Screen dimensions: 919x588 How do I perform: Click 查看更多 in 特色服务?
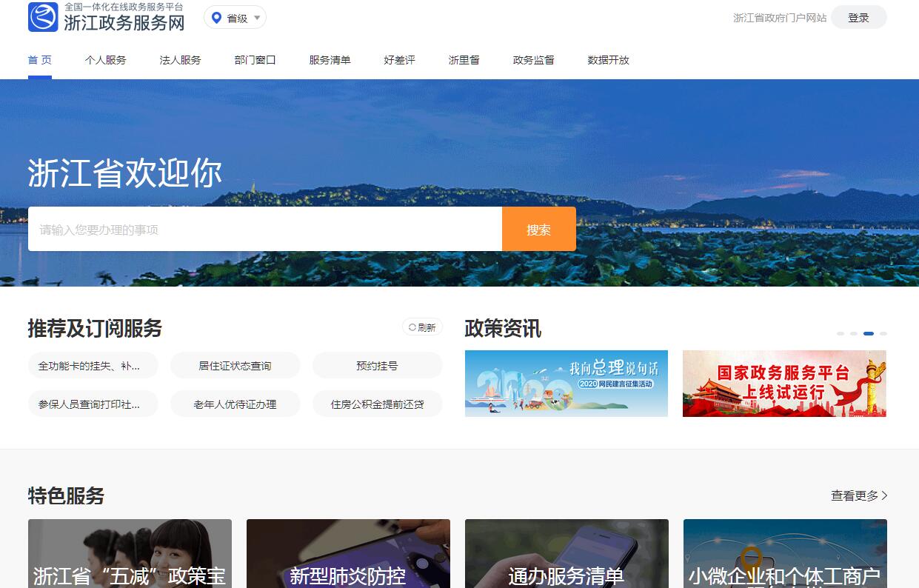tap(859, 495)
